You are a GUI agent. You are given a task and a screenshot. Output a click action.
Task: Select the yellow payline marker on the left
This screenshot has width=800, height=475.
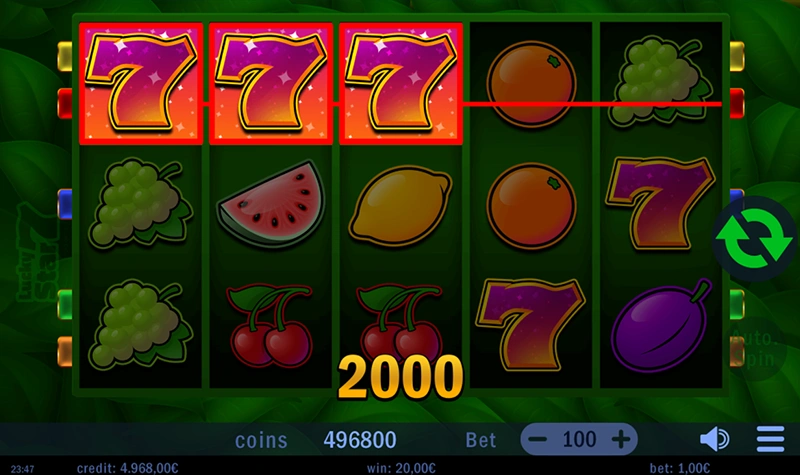[65, 56]
